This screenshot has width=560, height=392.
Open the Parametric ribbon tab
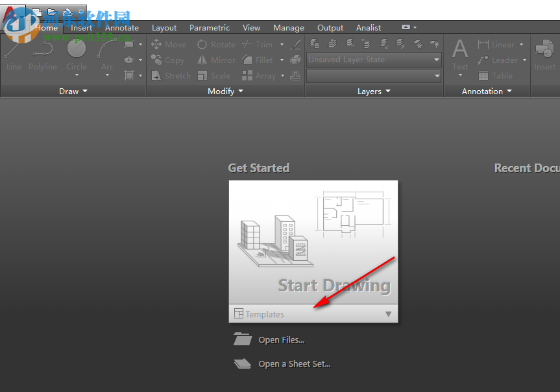point(210,28)
